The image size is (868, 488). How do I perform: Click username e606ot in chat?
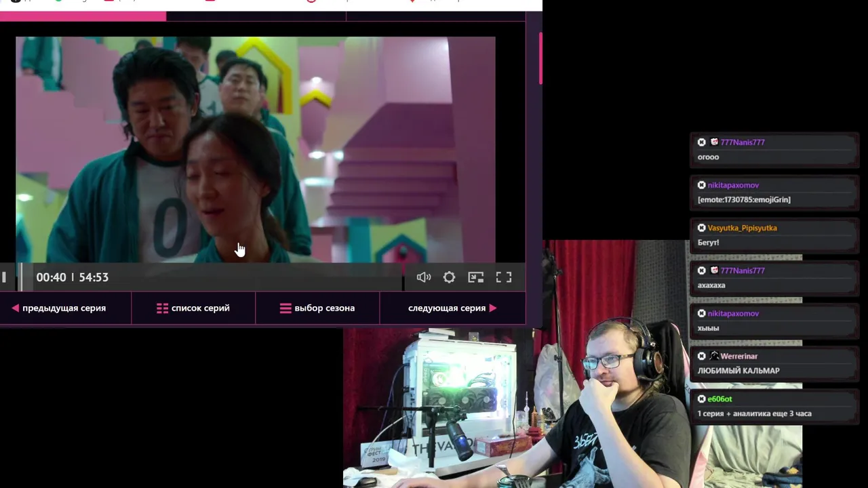click(x=720, y=399)
